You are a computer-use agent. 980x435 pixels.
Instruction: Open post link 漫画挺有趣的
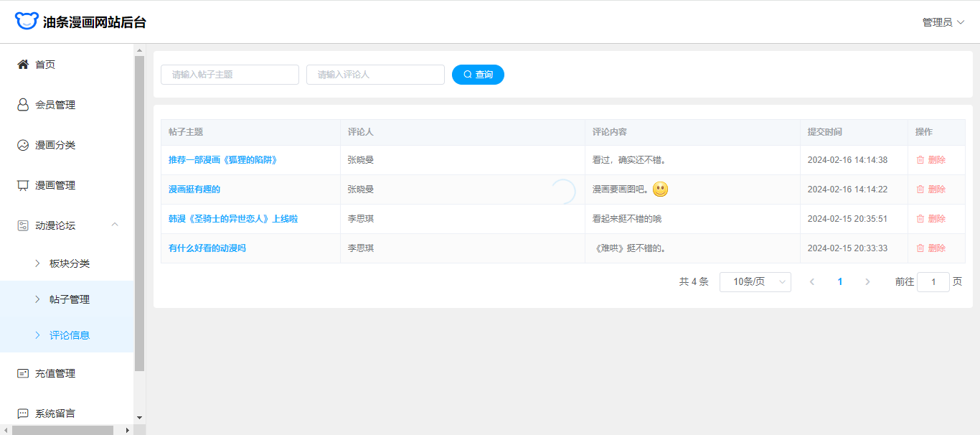194,190
